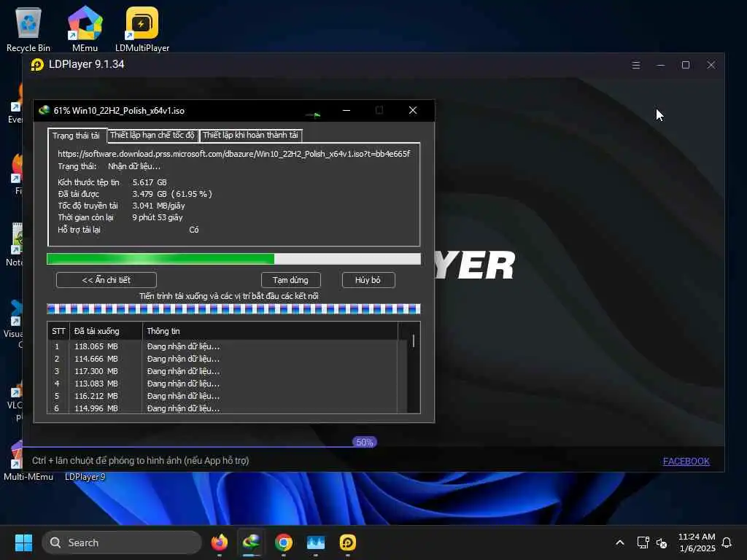Click the segmented connections progress bar
Image resolution: width=747 pixels, height=560 pixels.
[x=233, y=309]
